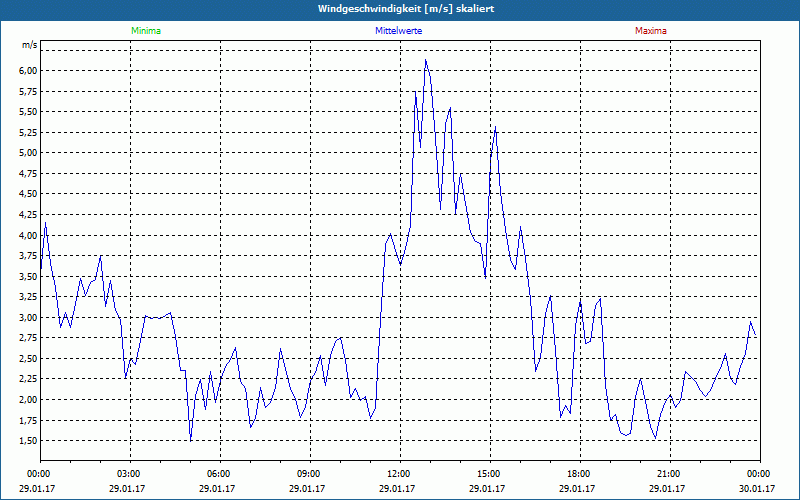This screenshot has height=500, width=800.
Task: Click the 30.01.17 date label
Action: pos(757,488)
